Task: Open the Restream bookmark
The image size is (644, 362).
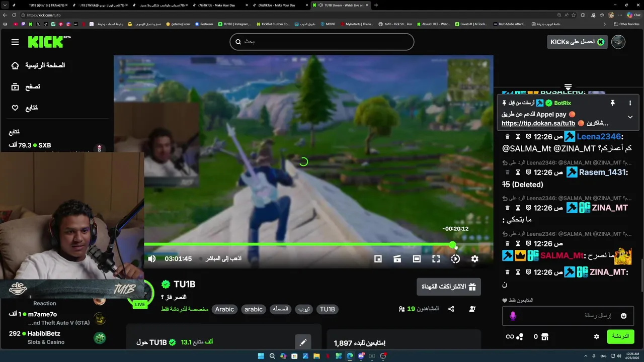Action: coord(204,24)
